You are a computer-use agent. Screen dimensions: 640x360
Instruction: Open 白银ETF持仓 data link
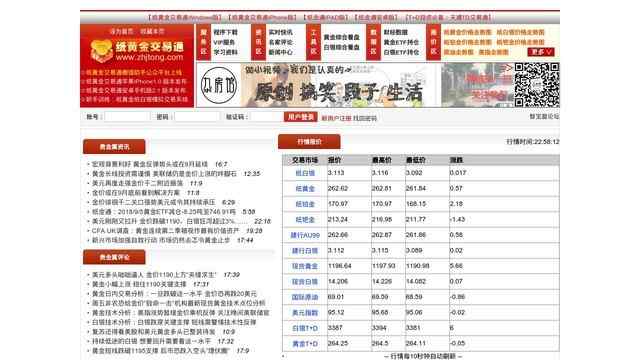pos(401,52)
